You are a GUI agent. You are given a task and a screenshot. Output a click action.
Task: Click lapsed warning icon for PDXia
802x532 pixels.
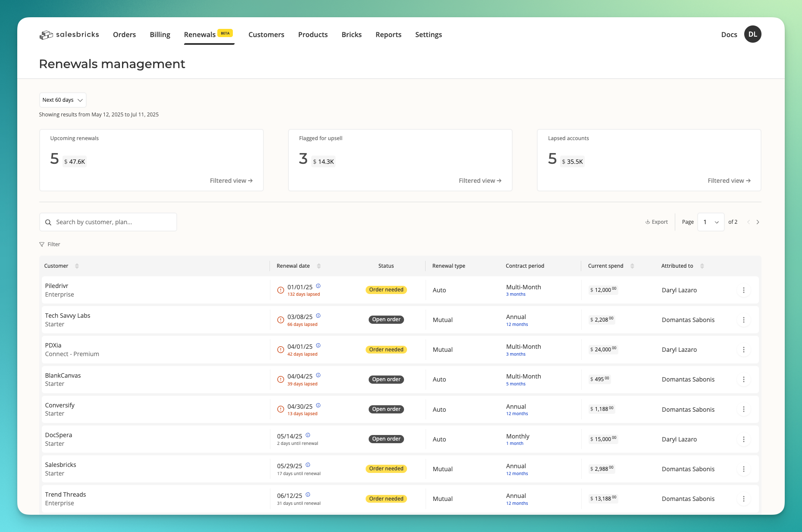pos(280,350)
